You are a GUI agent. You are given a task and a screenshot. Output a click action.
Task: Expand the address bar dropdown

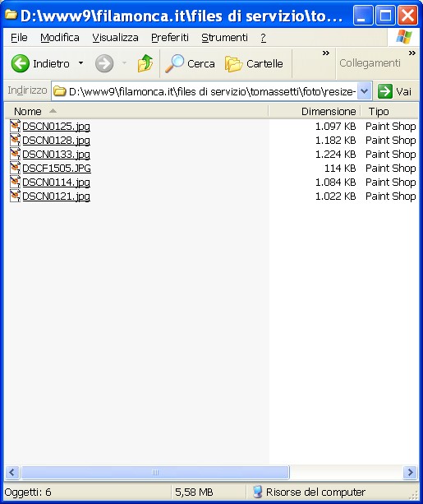[364, 91]
